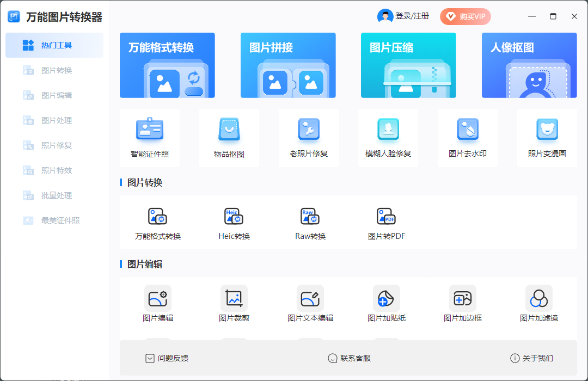Screen dimensions: 588x381
Task: Choose the 图片加滤镜 filter tool
Action: click(x=539, y=298)
